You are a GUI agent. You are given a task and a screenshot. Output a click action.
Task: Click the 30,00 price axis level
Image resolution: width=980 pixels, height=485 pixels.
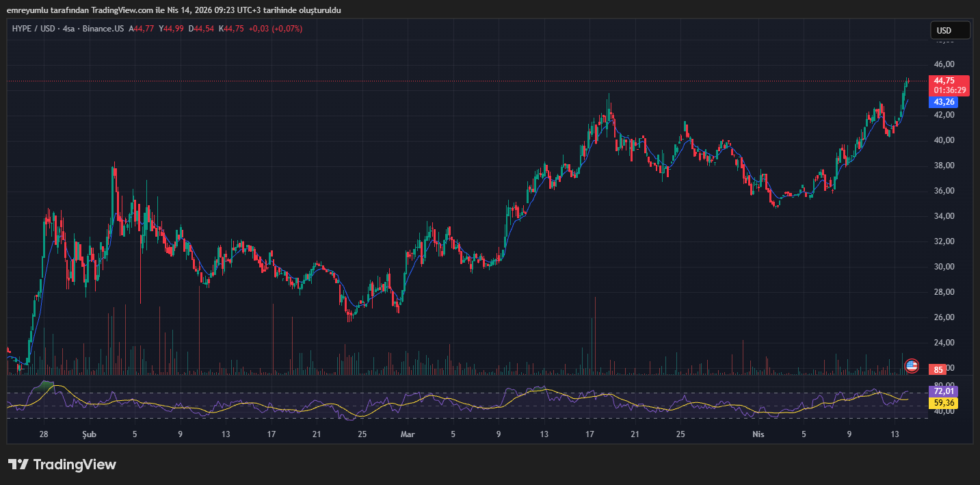tap(944, 267)
